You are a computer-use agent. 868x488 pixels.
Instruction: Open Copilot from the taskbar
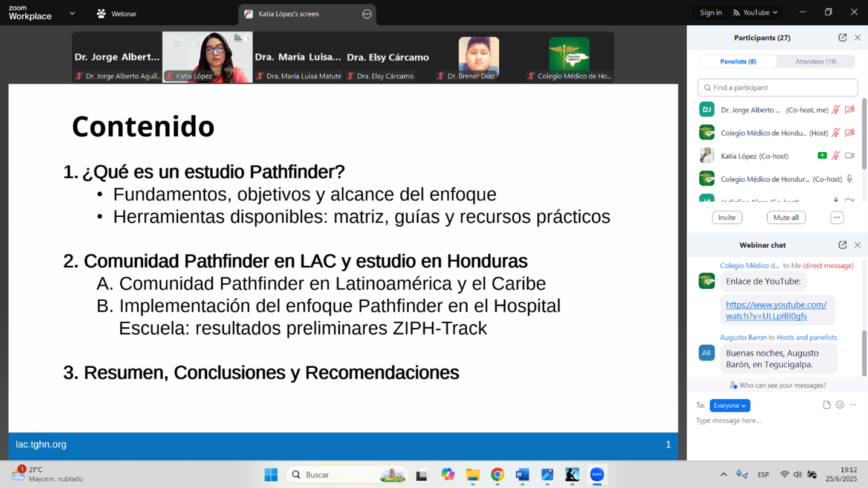(x=447, y=475)
